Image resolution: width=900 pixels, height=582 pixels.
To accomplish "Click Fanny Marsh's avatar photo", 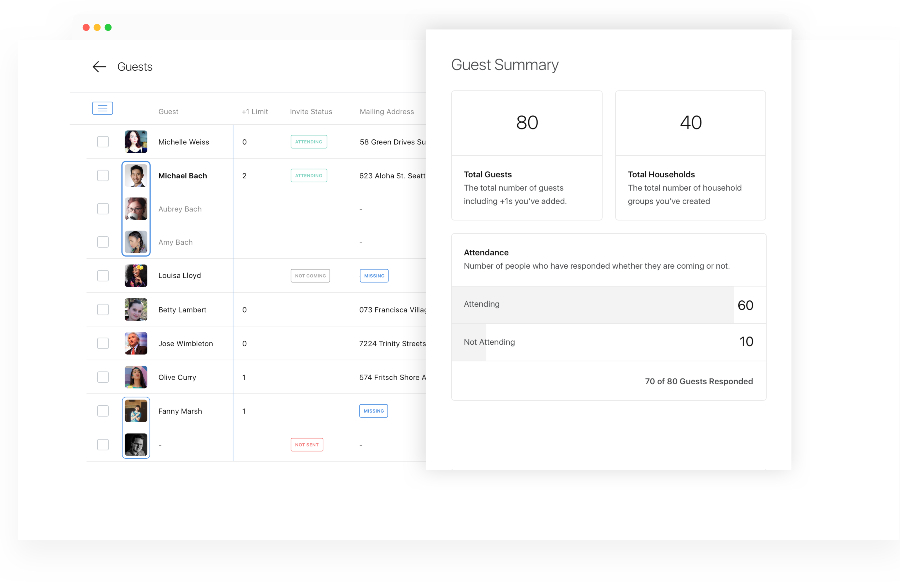I will tap(136, 411).
